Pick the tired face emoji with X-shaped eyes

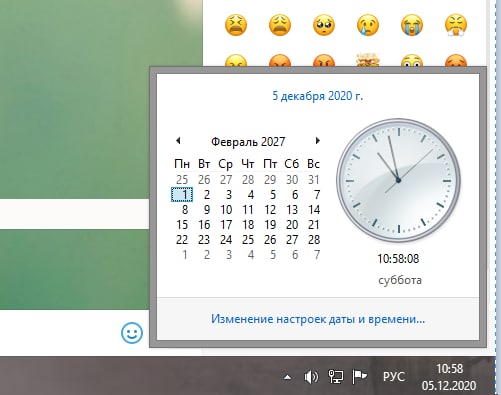pyautogui.click(x=236, y=25)
